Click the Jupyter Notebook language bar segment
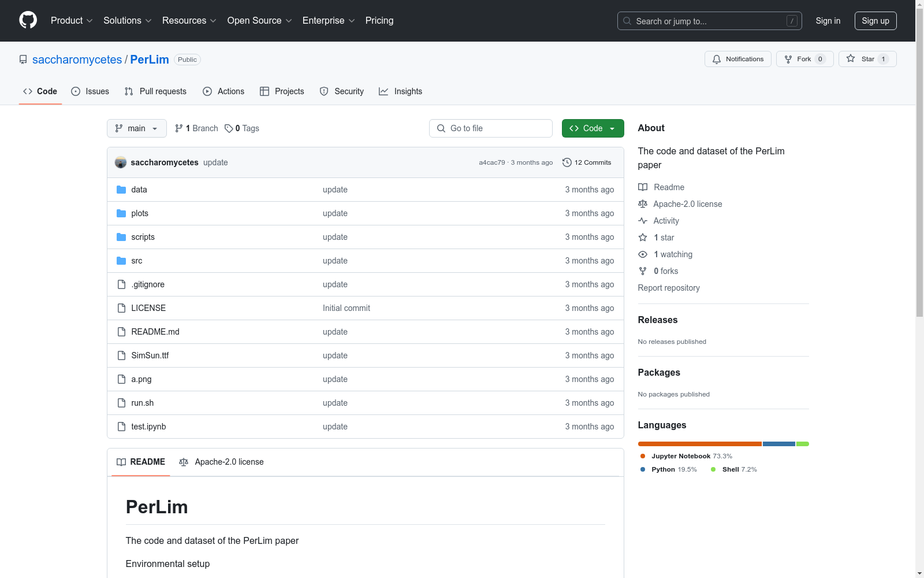The height and width of the screenshot is (578, 924). [x=700, y=444]
